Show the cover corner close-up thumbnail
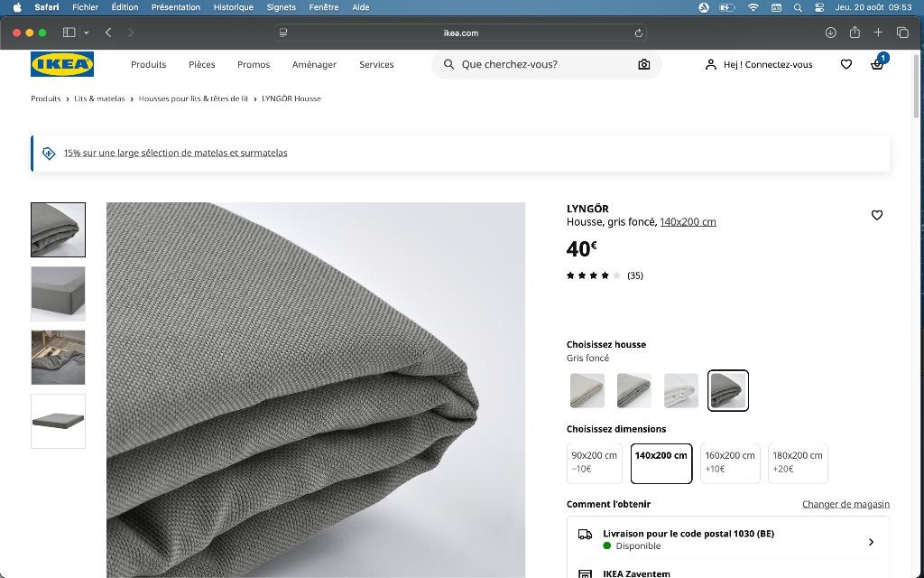Image resolution: width=924 pixels, height=578 pixels. (59, 294)
